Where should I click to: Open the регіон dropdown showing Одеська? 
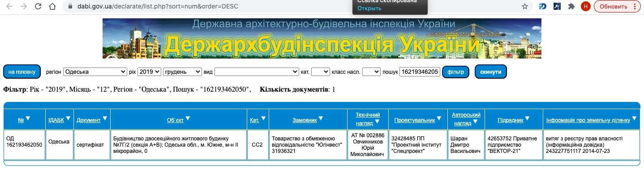pos(95,72)
